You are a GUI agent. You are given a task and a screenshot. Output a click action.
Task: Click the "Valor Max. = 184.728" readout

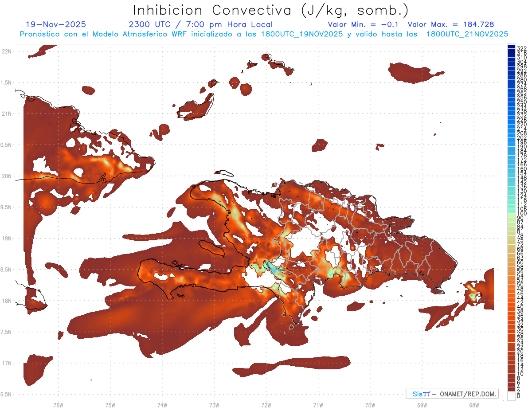coord(451,24)
